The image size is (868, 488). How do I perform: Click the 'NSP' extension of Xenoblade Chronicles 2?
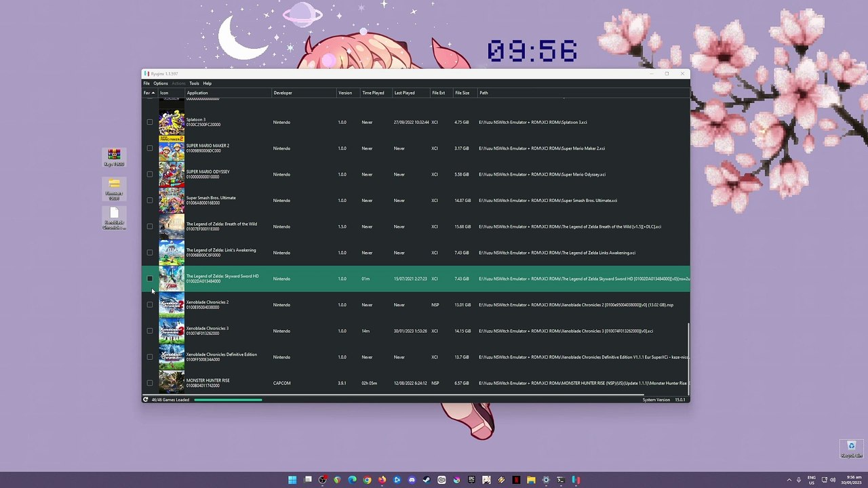(435, 305)
